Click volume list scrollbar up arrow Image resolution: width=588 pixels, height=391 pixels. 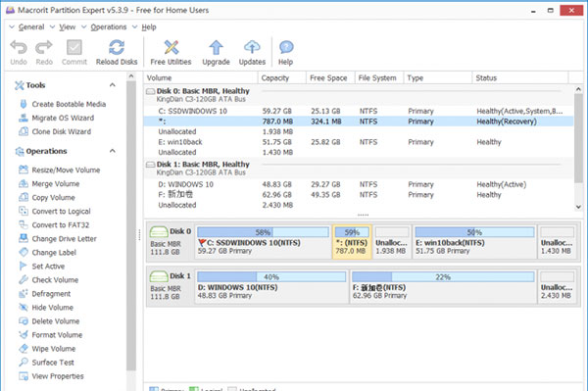coord(578,89)
